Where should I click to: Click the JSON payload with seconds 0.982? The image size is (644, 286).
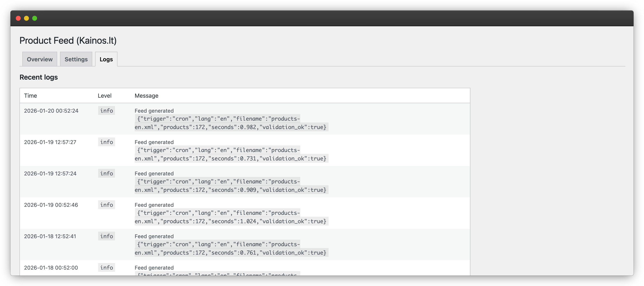coord(231,123)
